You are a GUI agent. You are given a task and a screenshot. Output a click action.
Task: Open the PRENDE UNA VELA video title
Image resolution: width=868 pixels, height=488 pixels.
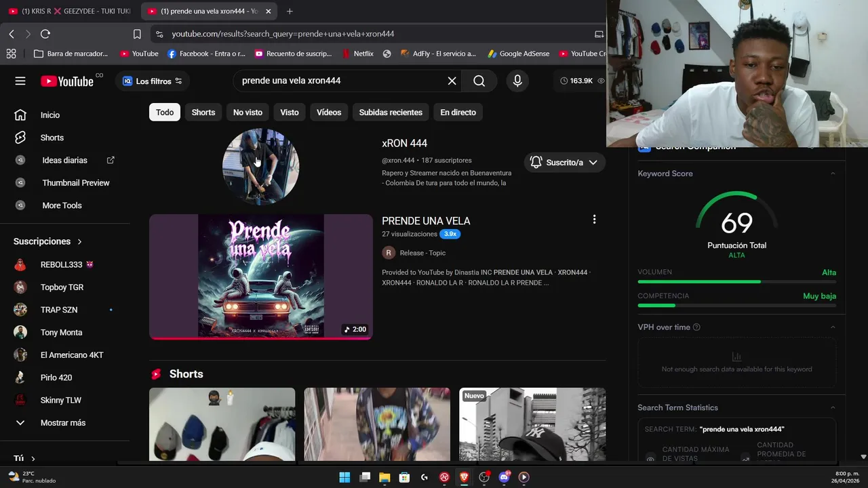[426, 221]
